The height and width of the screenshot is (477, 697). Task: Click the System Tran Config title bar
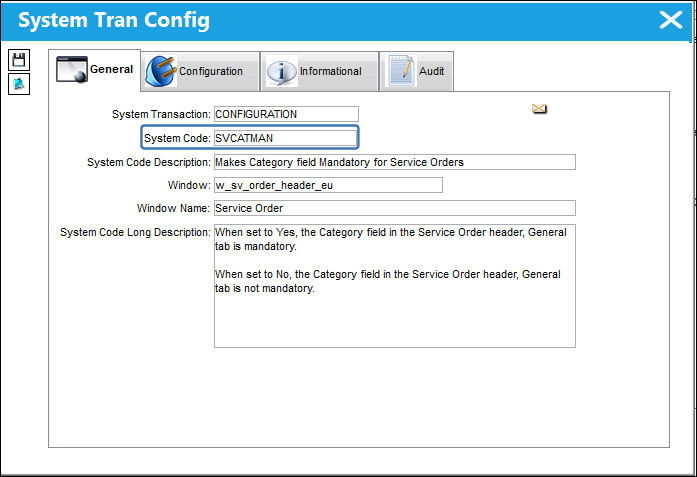[x=347, y=20]
